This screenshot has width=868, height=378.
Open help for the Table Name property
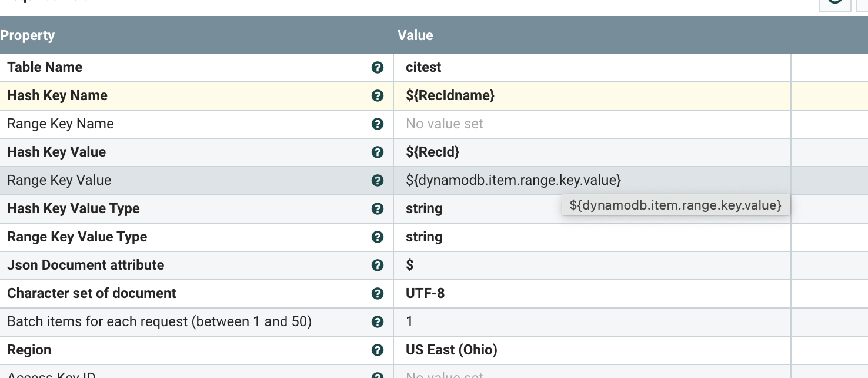point(378,67)
